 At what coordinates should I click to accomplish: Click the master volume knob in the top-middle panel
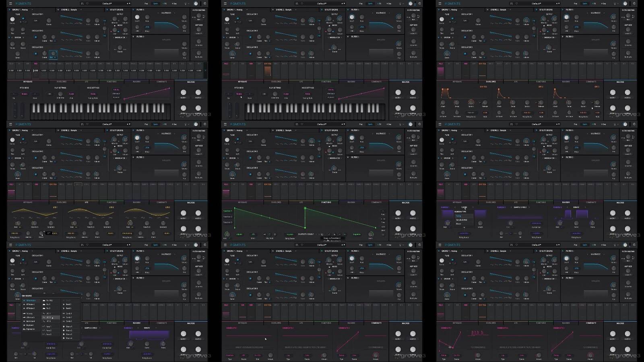(x=411, y=4)
